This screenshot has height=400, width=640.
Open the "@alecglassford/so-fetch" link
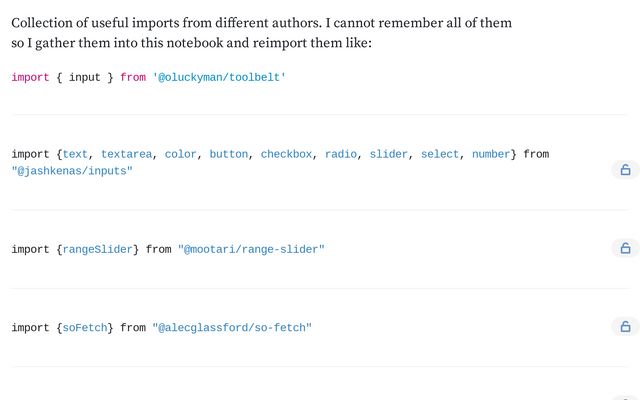tap(232, 328)
